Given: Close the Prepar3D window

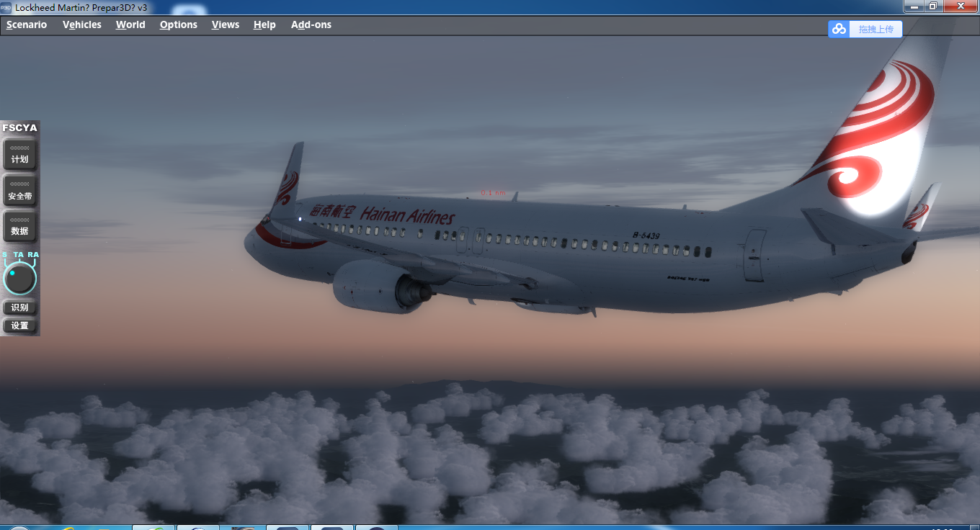Looking at the screenshot, I should click(x=961, y=6).
